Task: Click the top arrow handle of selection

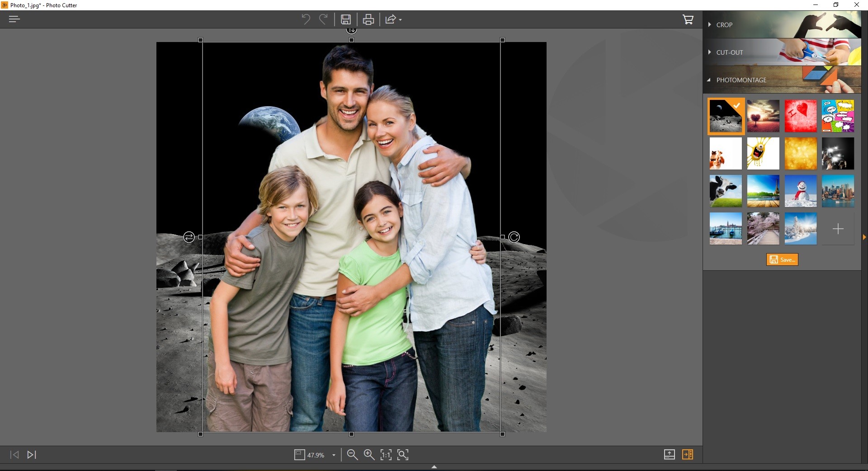Action: [352, 30]
